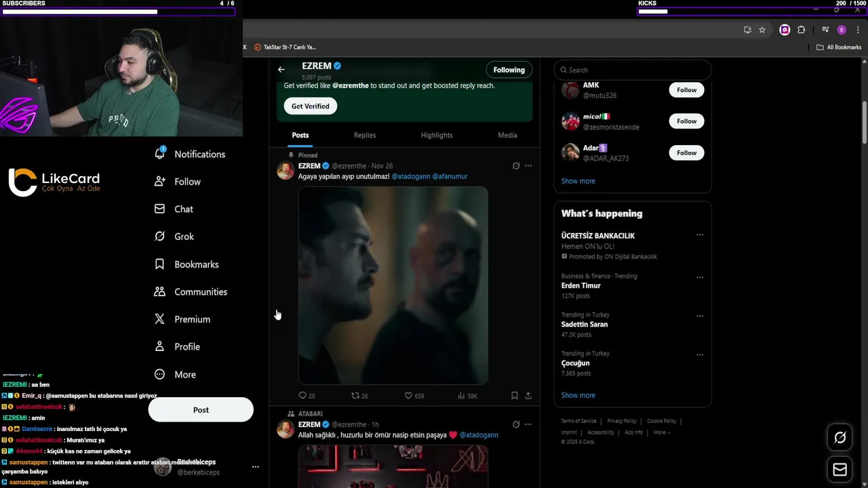
Task: Open Chrome extensions puzzle icon
Action: click(x=802, y=30)
